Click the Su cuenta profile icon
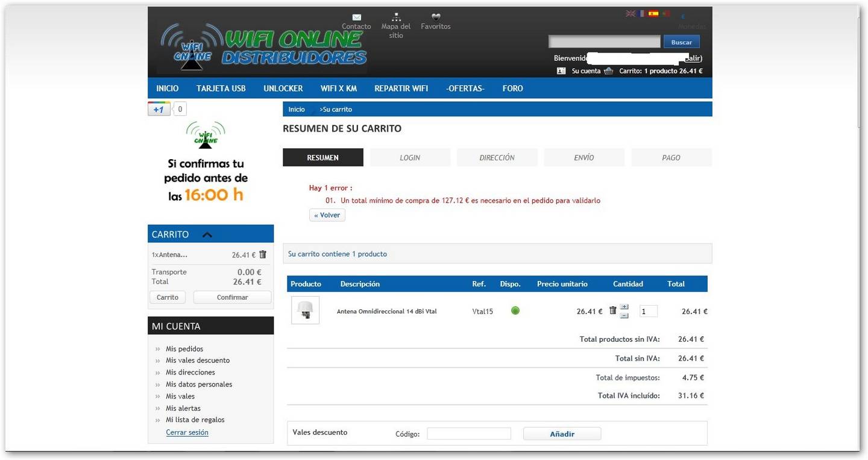This screenshot has width=868, height=460. [561, 71]
